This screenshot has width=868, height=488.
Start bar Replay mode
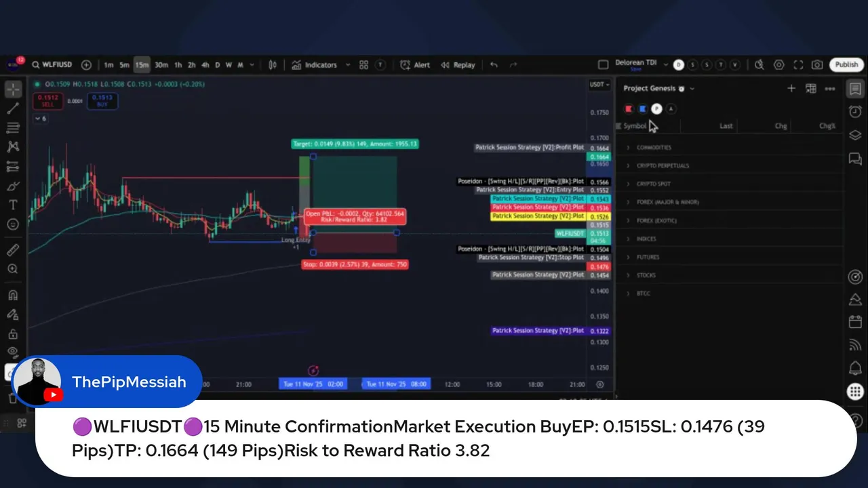458,65
